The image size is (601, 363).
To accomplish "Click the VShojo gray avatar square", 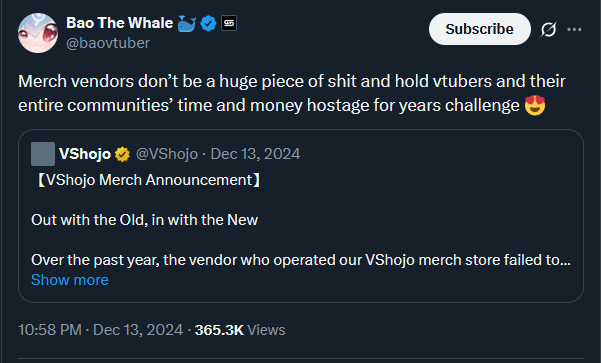I will tap(43, 154).
